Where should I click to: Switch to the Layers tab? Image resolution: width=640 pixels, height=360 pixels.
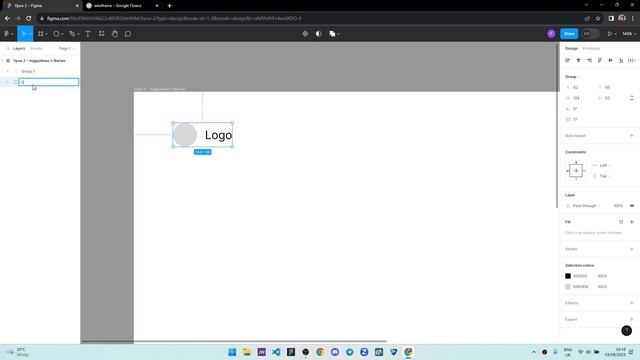pyautogui.click(x=19, y=48)
